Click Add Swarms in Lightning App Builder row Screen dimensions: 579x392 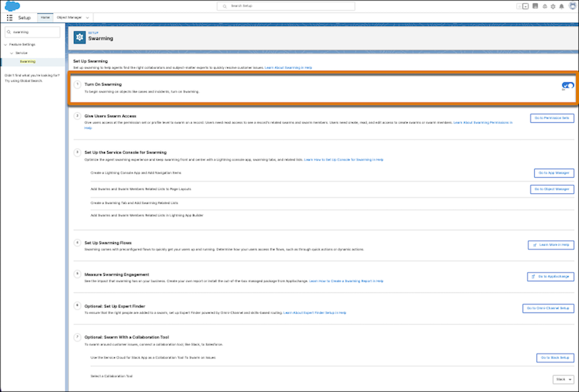tap(147, 216)
